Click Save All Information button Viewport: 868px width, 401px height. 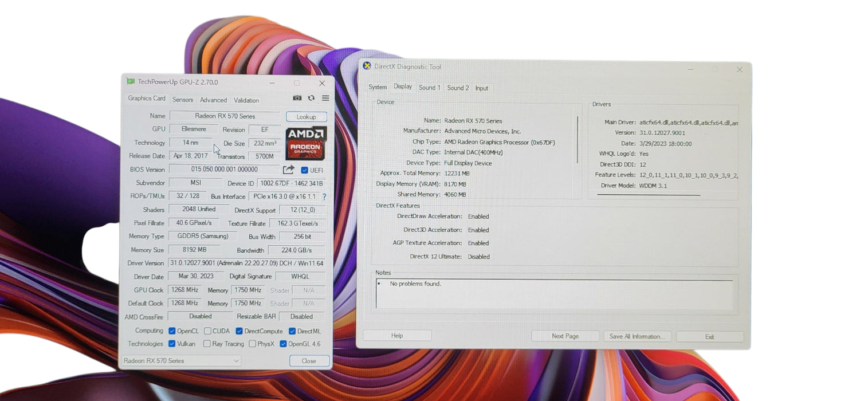tap(637, 336)
